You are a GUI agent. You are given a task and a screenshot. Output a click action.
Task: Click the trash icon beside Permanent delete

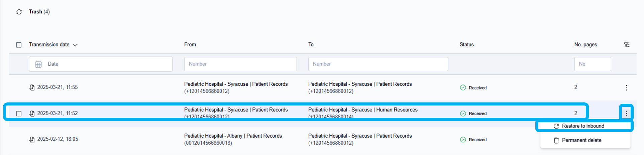[x=556, y=141]
